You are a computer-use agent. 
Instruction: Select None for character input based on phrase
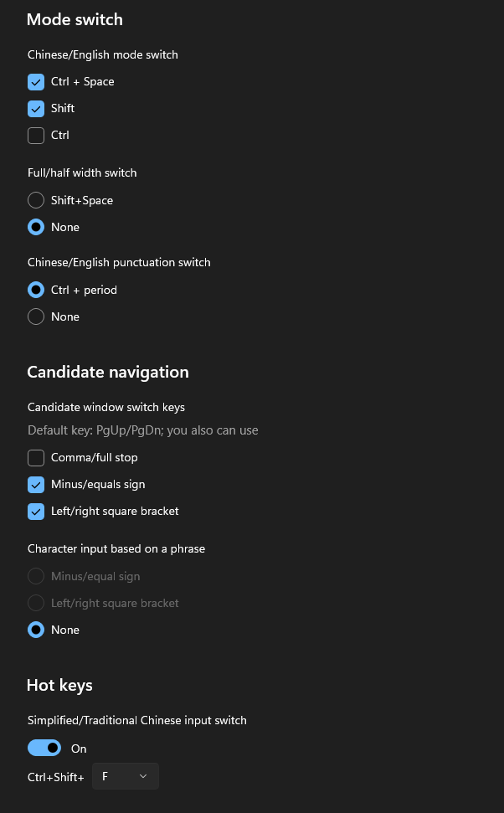(35, 630)
